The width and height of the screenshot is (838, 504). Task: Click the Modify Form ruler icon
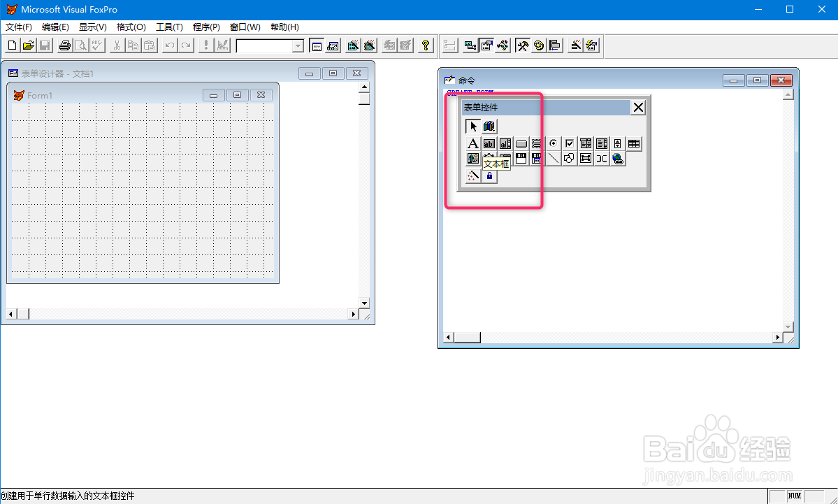click(222, 46)
